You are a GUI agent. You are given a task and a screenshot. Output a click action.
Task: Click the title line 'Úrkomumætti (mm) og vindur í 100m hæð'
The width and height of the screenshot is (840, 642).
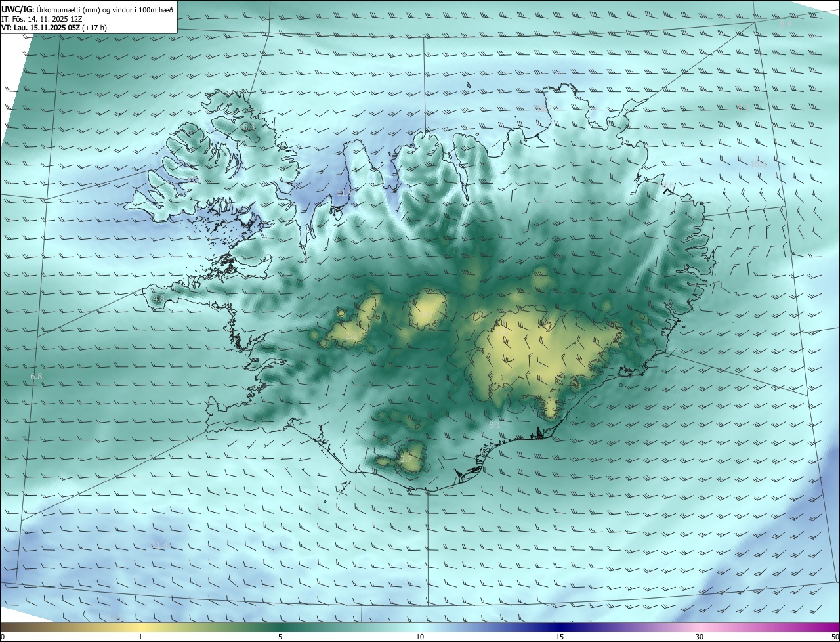coord(104,9)
